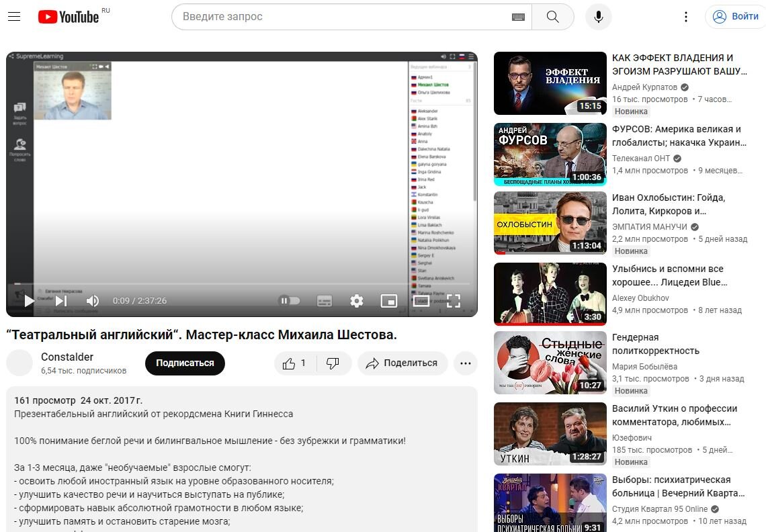
Task: Visit the Мария Бобылёва channel
Action: pyautogui.click(x=645, y=366)
